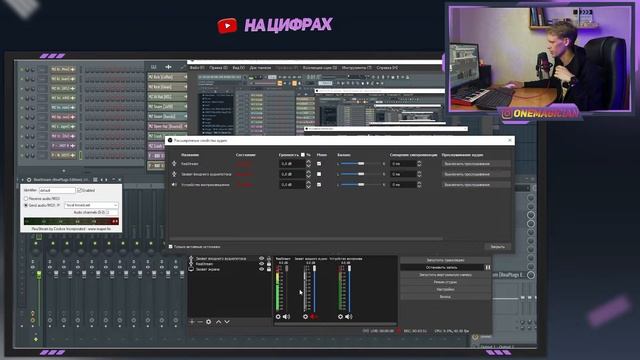Move source up with the up arrow
Image resolution: width=640 pixels, height=360 pixels.
pyautogui.click(x=218, y=322)
